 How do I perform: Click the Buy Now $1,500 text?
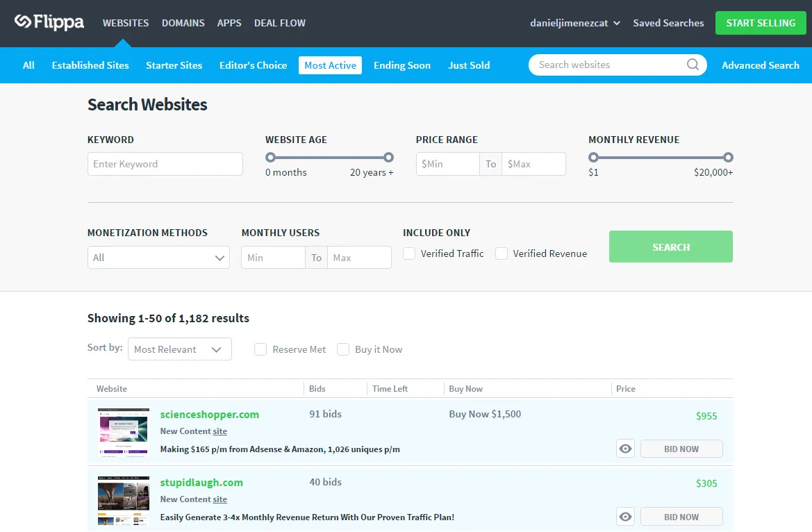point(485,414)
